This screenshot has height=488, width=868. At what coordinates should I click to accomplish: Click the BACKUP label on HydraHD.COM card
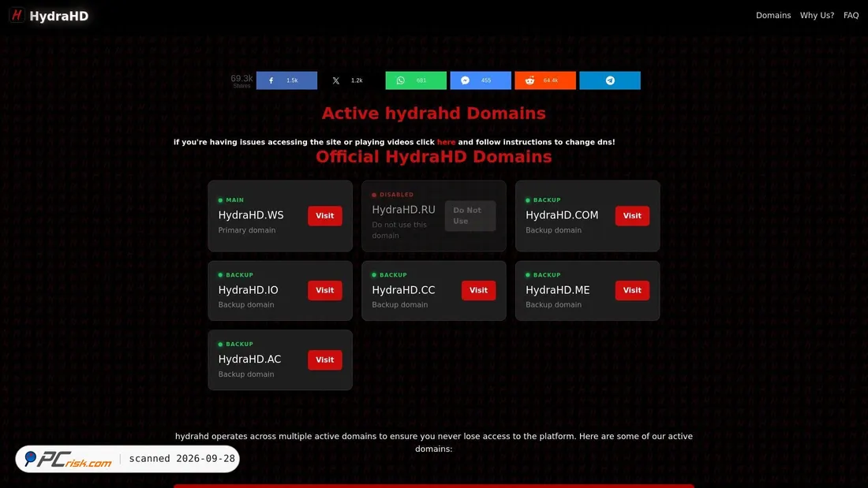click(x=547, y=200)
